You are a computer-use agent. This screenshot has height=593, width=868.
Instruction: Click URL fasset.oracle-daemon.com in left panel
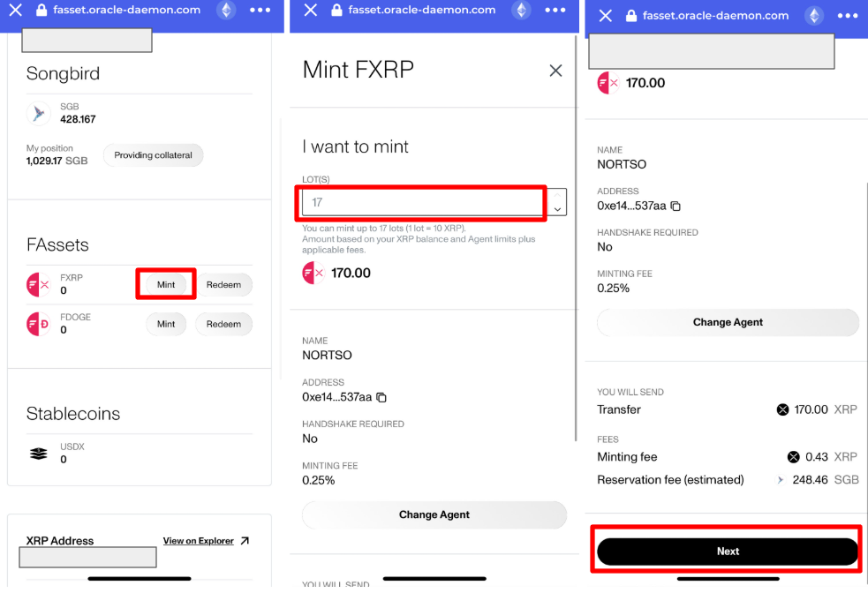click(x=127, y=10)
